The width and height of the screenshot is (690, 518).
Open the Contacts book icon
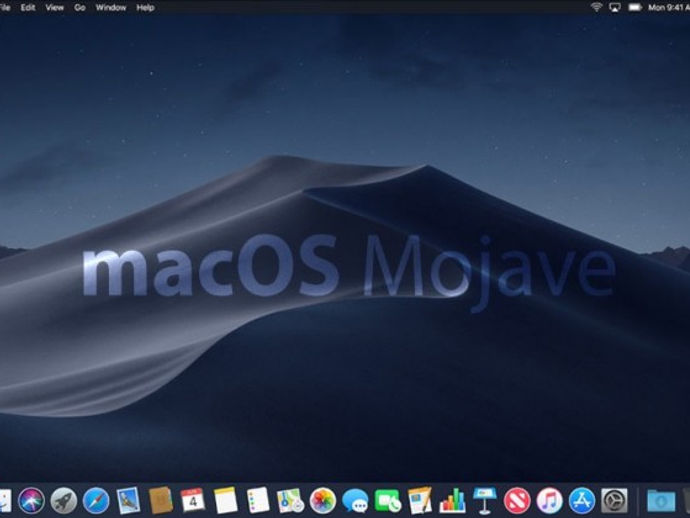point(161,500)
